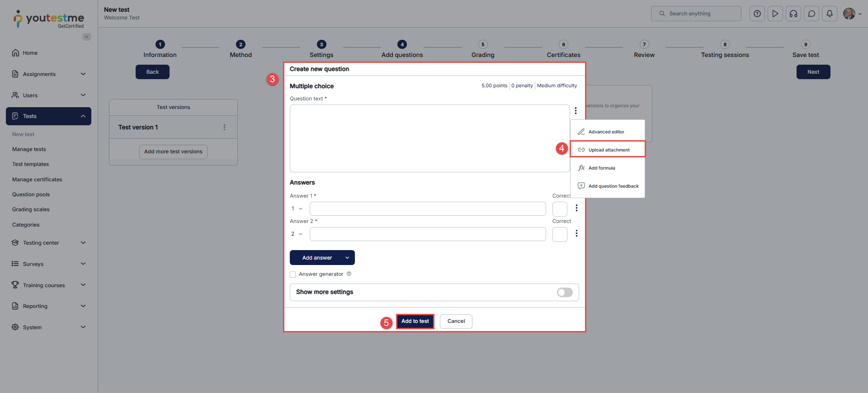Click the youtestme logo

(x=49, y=19)
